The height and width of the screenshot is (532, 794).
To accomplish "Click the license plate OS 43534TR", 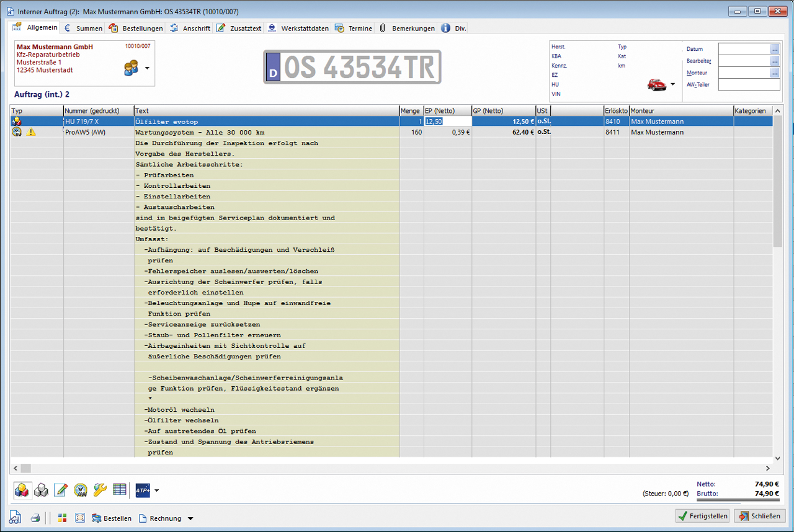I will click(x=352, y=67).
